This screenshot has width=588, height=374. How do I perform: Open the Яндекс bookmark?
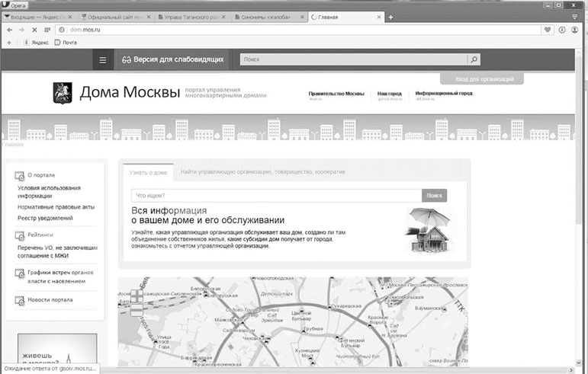pyautogui.click(x=36, y=43)
